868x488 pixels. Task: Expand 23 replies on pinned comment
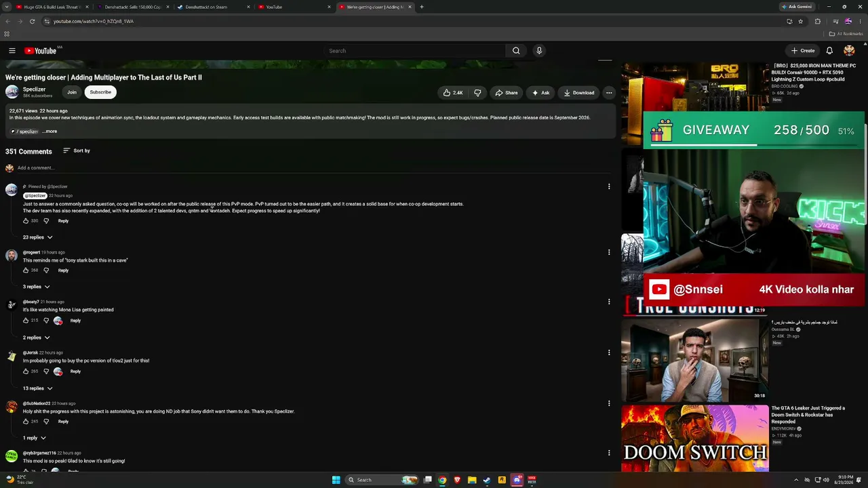tap(38, 237)
